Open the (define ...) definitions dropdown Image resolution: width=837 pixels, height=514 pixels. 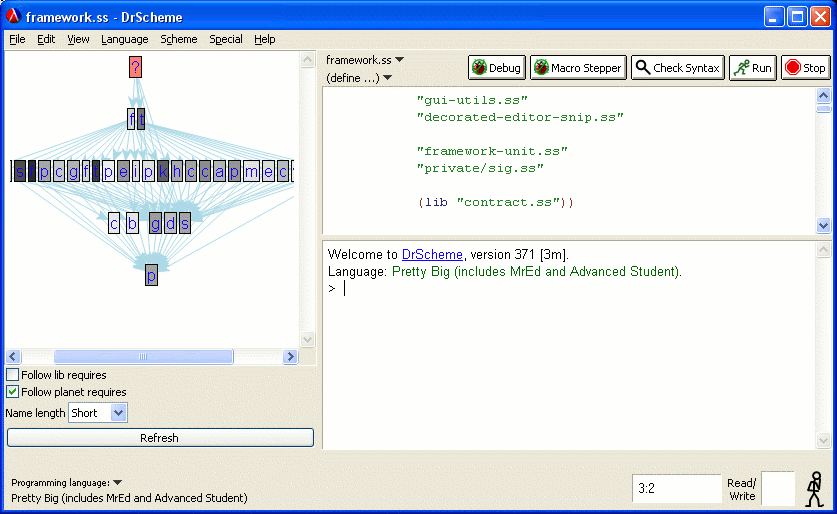[359, 78]
